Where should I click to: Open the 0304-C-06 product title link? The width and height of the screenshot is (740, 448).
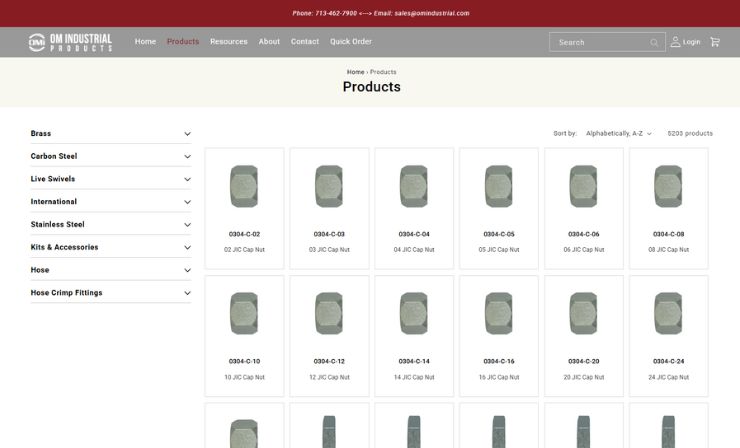(584, 234)
